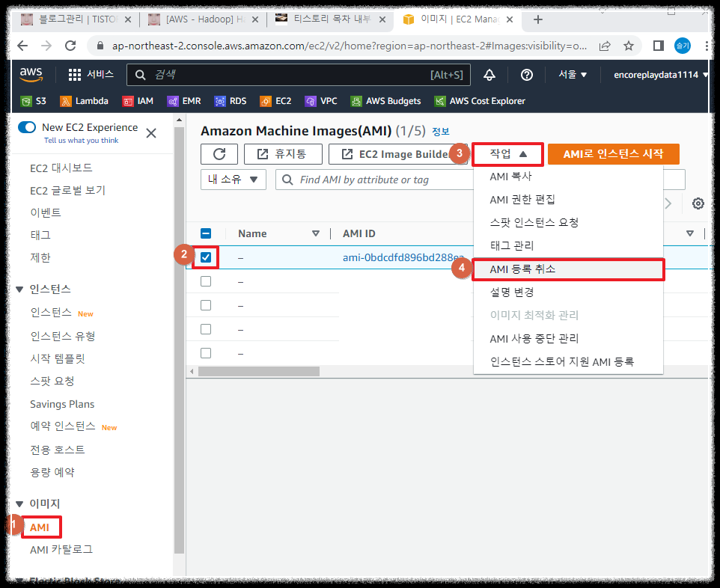Open the help question mark icon

tap(527, 75)
